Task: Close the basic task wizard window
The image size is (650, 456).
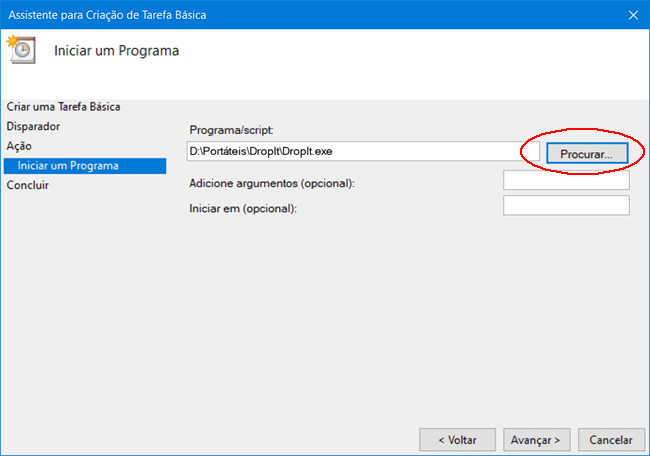Action: pos(632,14)
